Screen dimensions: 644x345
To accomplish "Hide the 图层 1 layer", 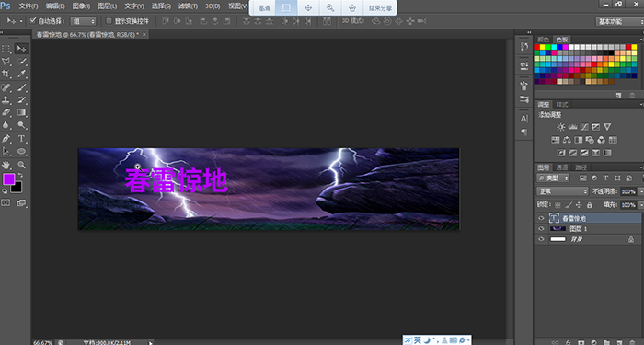I will pyautogui.click(x=541, y=229).
